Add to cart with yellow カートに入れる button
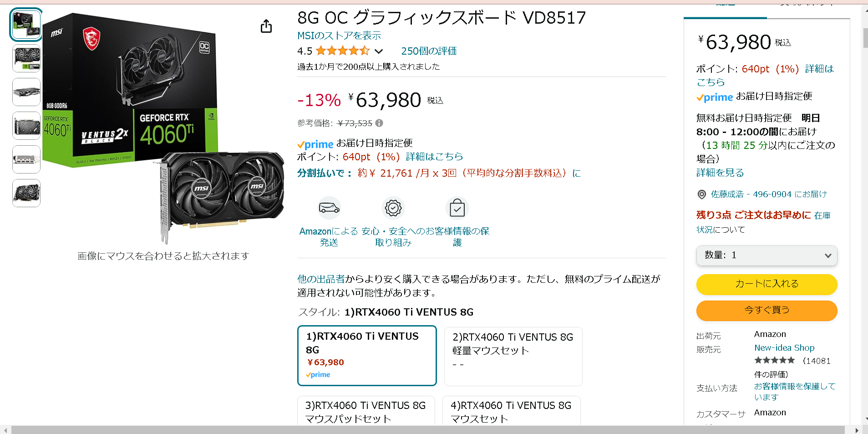Screen dimensions: 868x434 point(766,284)
